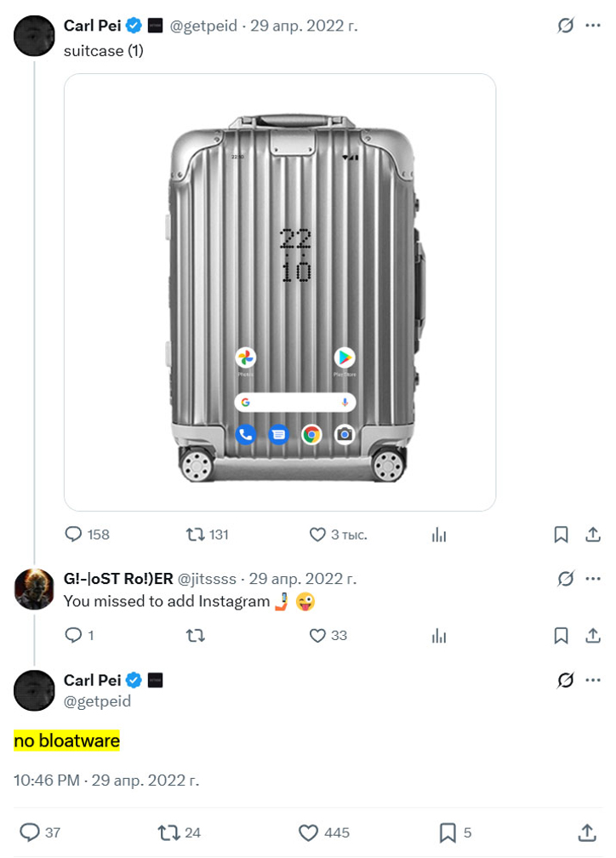Image resolution: width=616 pixels, height=858 pixels.
Task: Open more options on 'no bloatware' tweet
Action: tap(593, 680)
